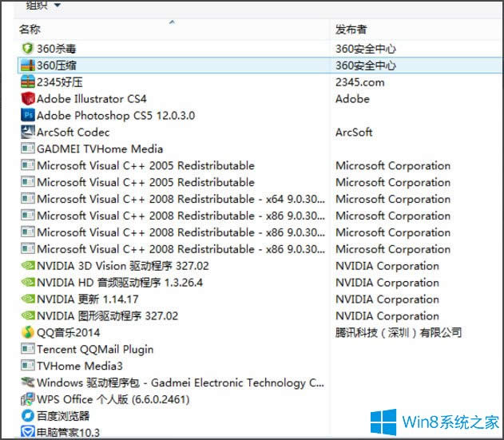Click the 360压缩 archive icon
Screen dimensions: 504x440
27,65
